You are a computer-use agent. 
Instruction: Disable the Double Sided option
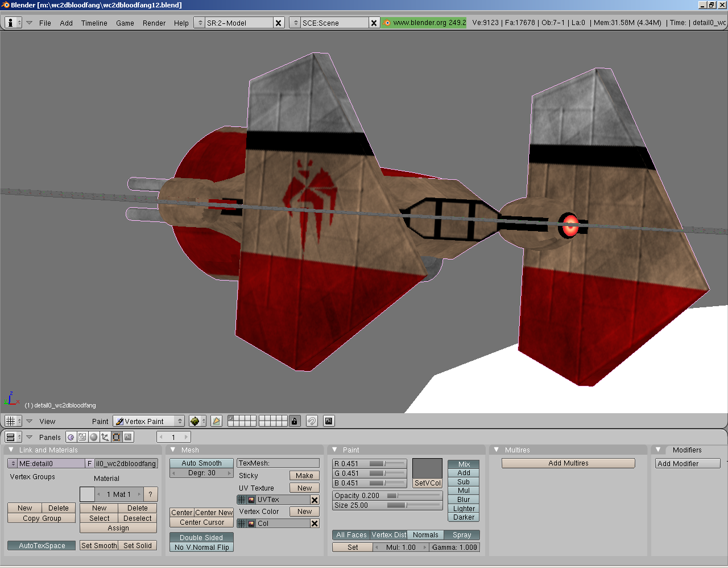(201, 538)
